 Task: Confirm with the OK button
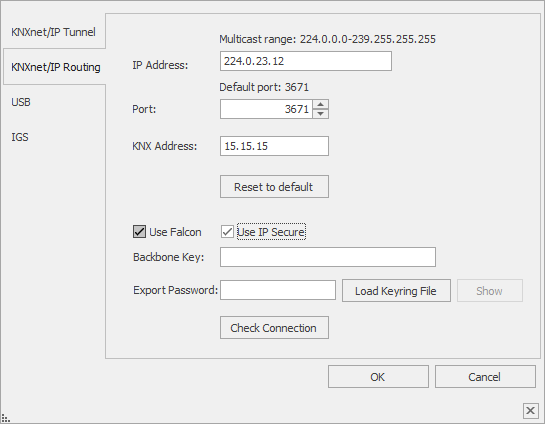point(378,376)
